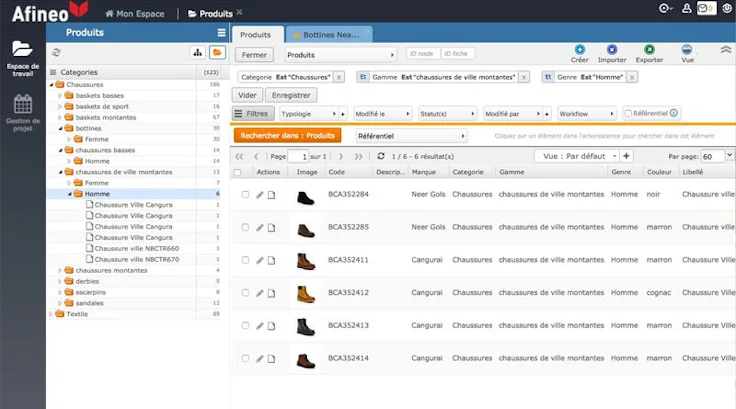
Task: Click the Filtres button
Action: [252, 114]
